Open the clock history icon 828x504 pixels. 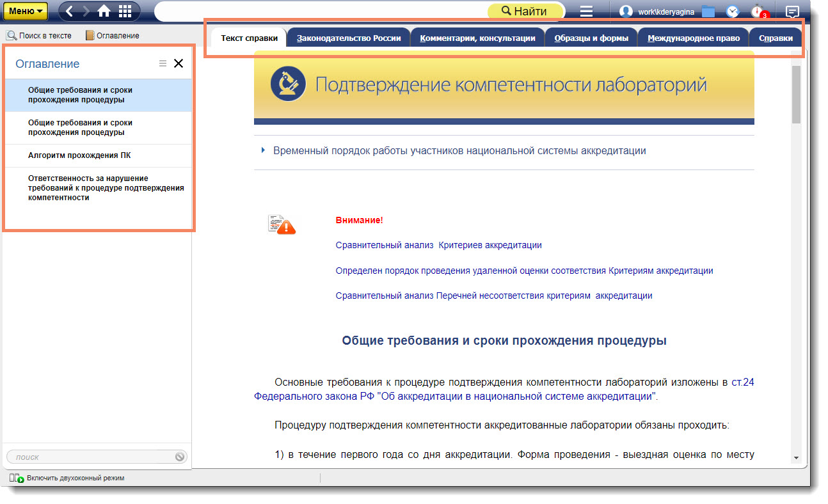pyautogui.click(x=733, y=11)
